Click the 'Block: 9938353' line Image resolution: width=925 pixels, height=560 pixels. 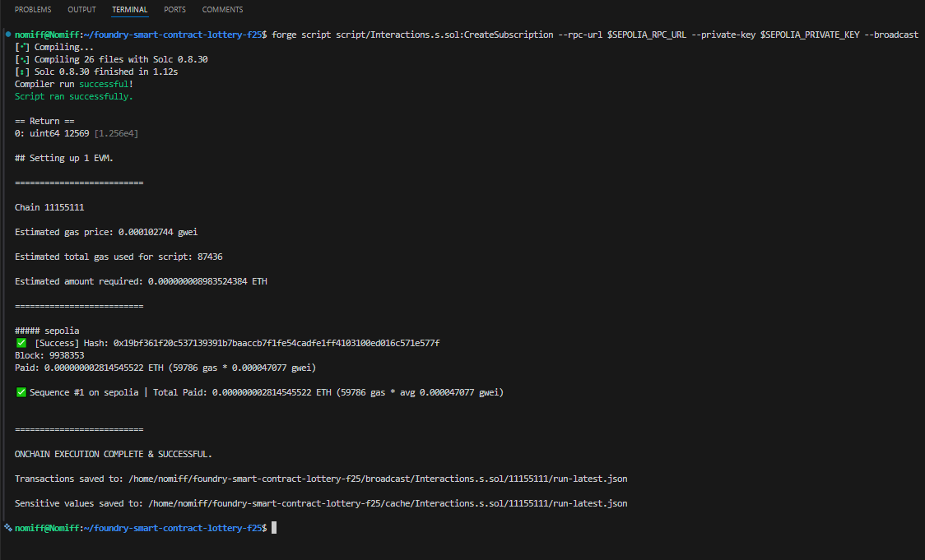tap(49, 355)
